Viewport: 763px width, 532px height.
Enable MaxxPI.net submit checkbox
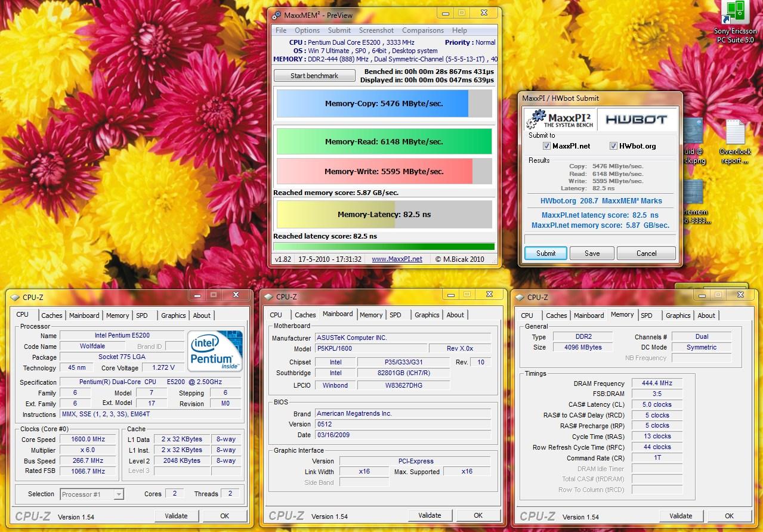click(546, 146)
